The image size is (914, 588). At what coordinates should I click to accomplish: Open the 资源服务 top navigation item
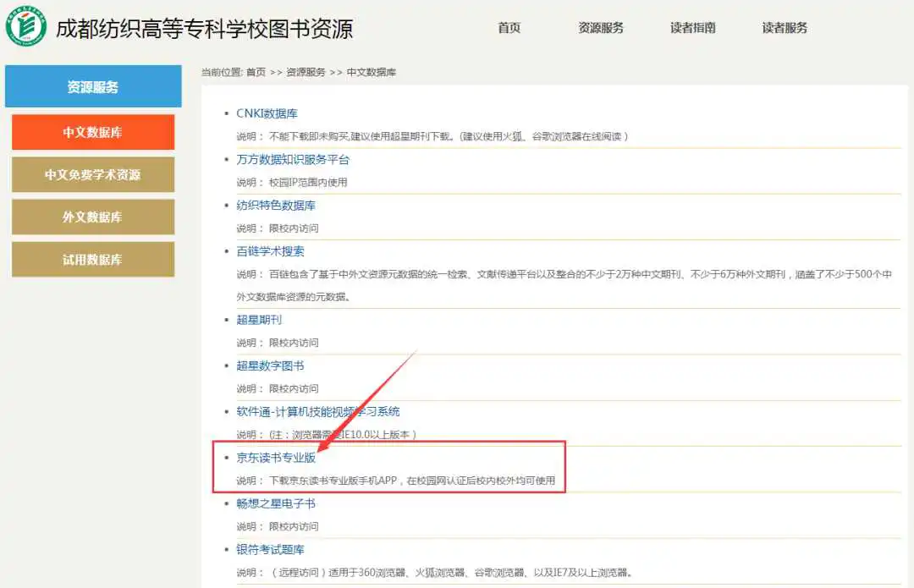(601, 28)
